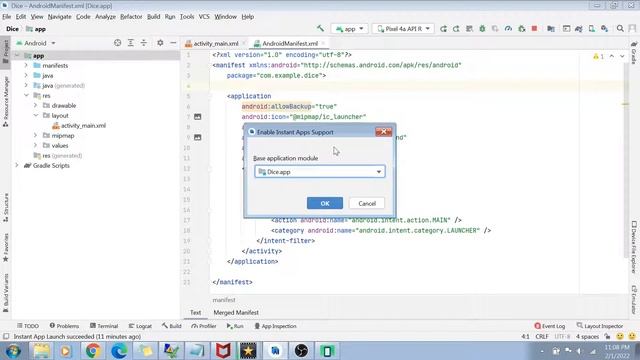640x360 pixels.
Task: Open the App Inspection tool window
Action: (x=276, y=326)
